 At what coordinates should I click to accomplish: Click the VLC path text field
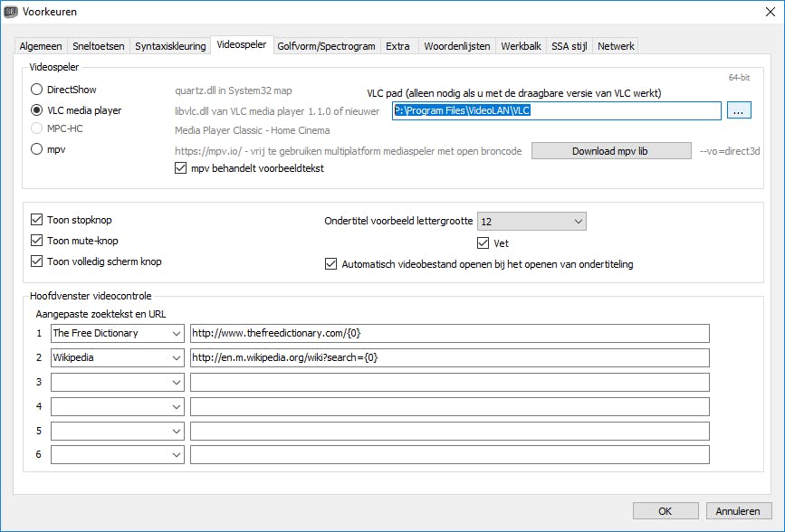[x=557, y=110]
